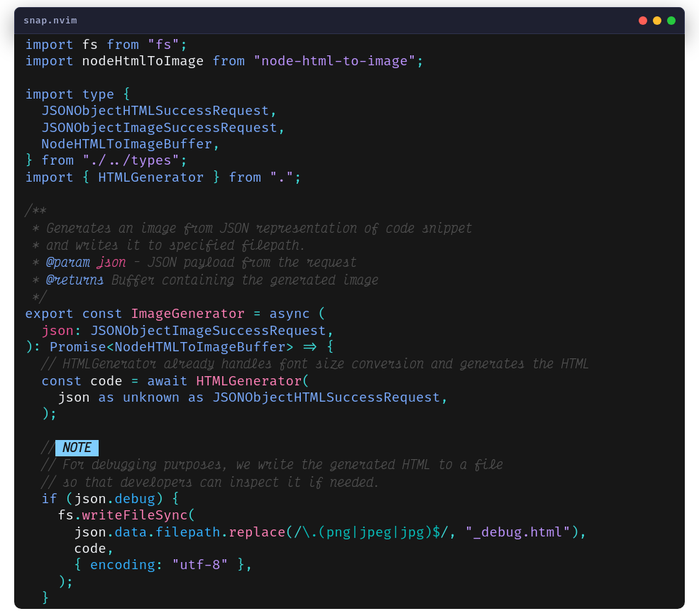699x616 pixels.
Task: Click the writeFileSync method call
Action: [135, 515]
